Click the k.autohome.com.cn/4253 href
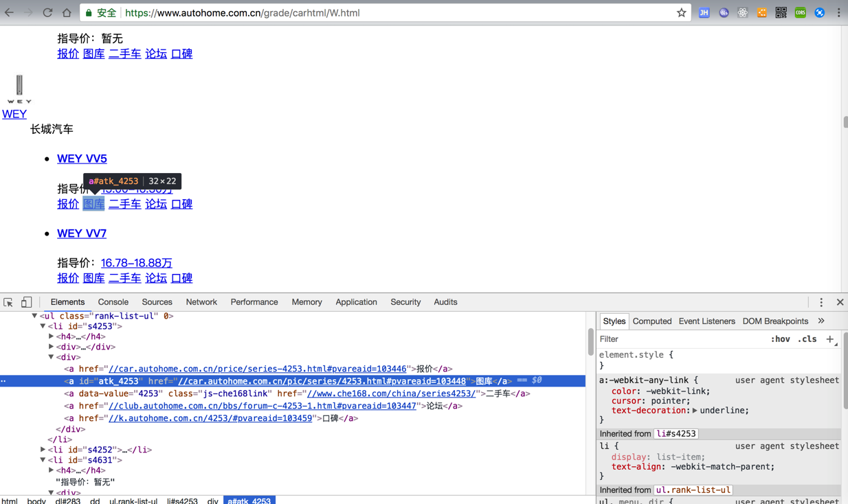 (x=210, y=418)
